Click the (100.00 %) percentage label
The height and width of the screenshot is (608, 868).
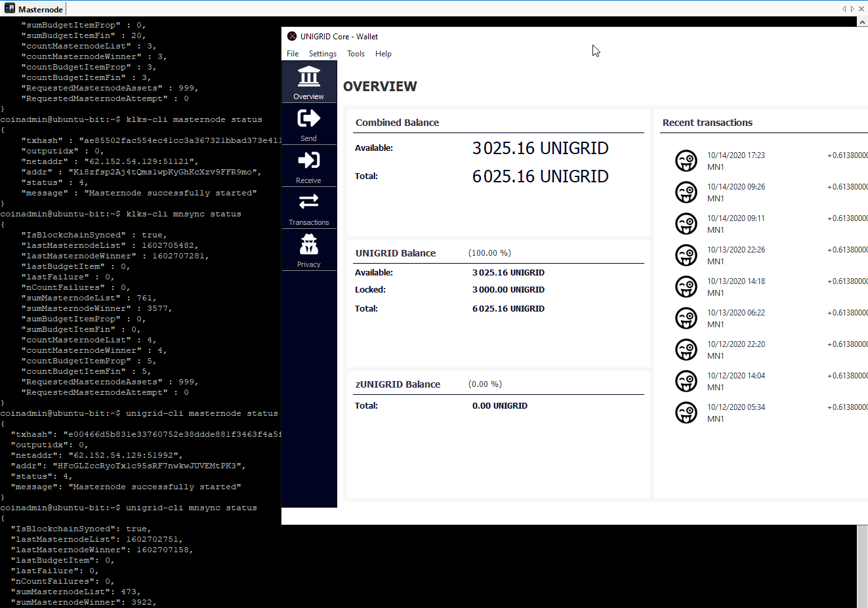click(489, 253)
